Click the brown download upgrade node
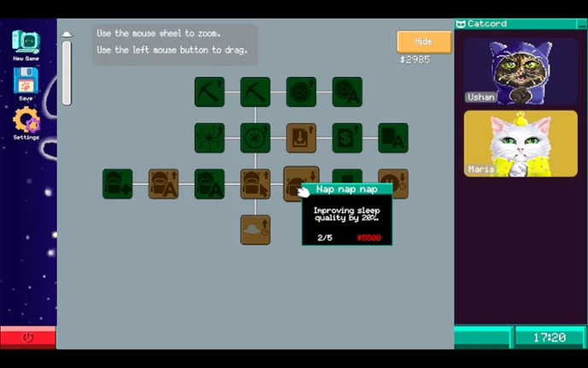The image size is (588, 368). 301,138
